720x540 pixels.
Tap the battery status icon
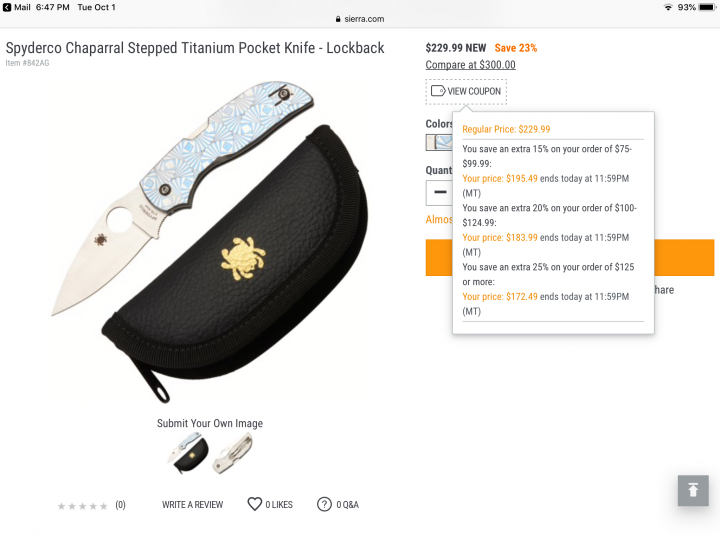point(707,7)
